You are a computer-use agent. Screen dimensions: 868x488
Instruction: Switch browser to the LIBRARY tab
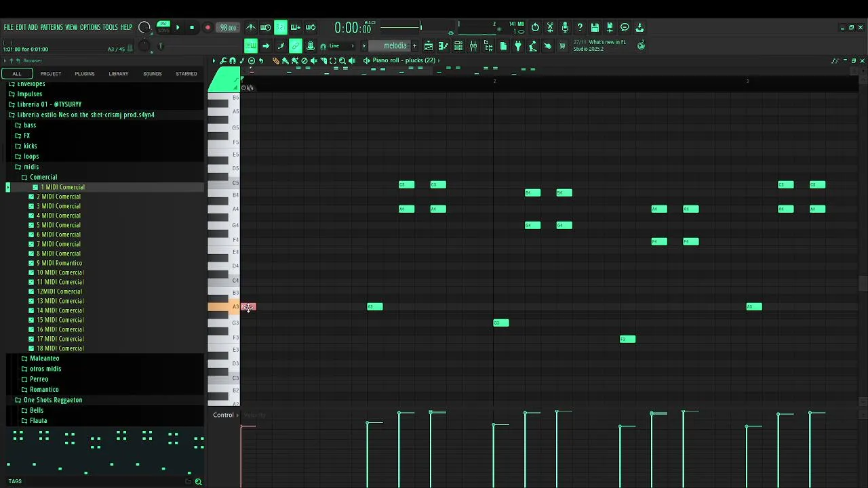tap(119, 74)
